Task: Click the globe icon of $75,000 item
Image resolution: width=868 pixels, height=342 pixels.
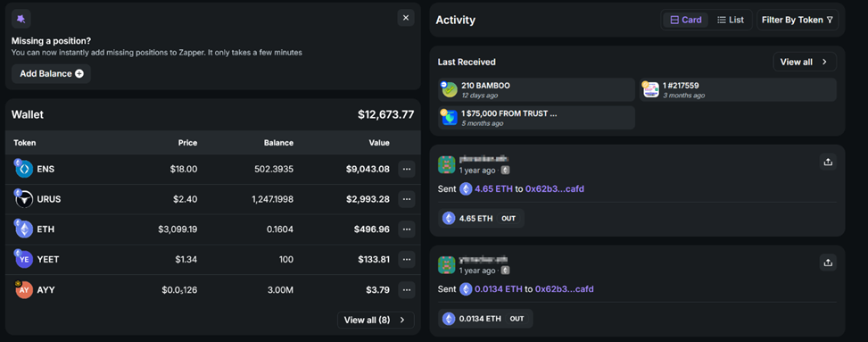Action: (450, 118)
